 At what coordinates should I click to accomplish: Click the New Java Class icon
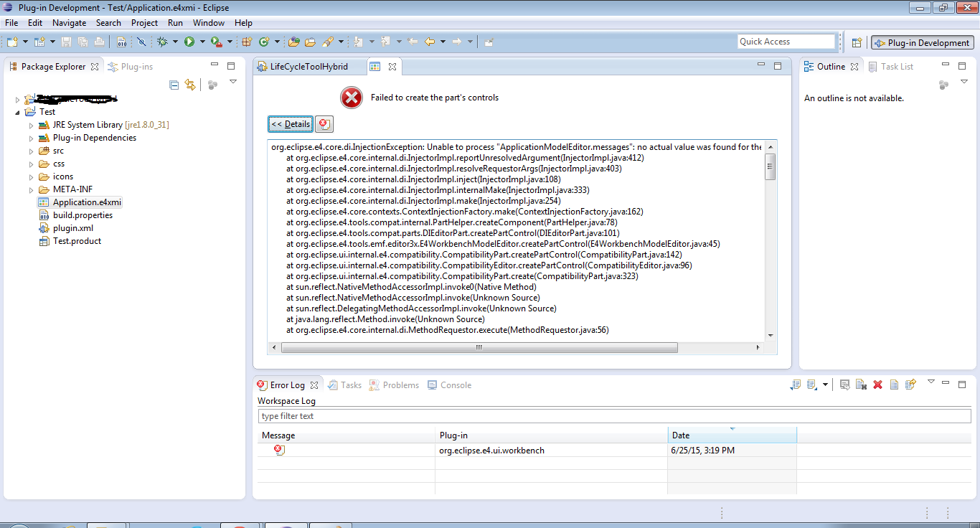tap(264, 42)
